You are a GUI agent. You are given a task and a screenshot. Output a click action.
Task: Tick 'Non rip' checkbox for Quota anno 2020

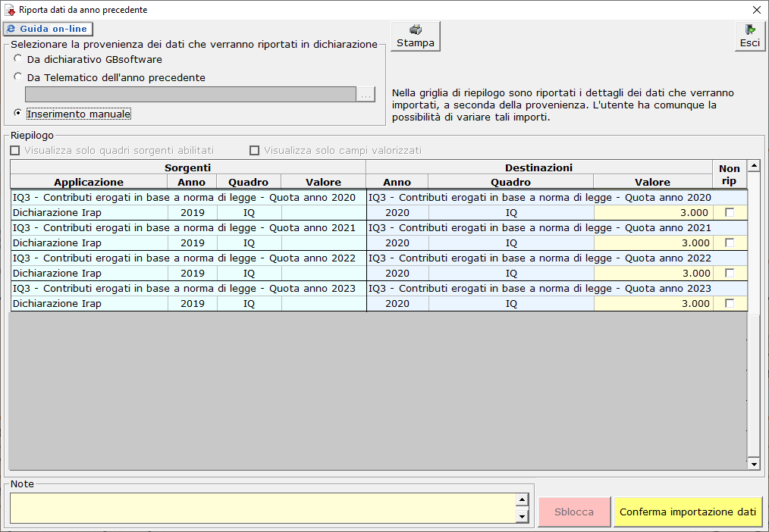(730, 213)
